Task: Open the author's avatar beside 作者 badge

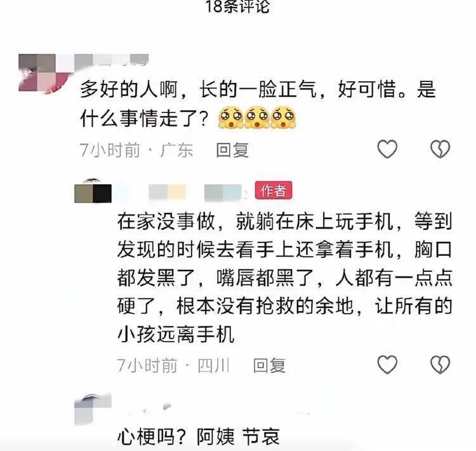Action: point(93,191)
